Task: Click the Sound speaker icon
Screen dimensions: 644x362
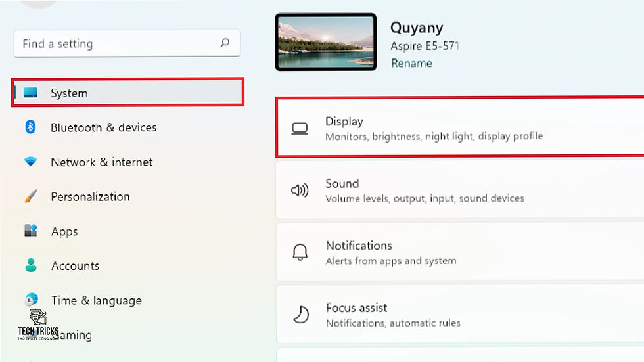Action: 300,191
